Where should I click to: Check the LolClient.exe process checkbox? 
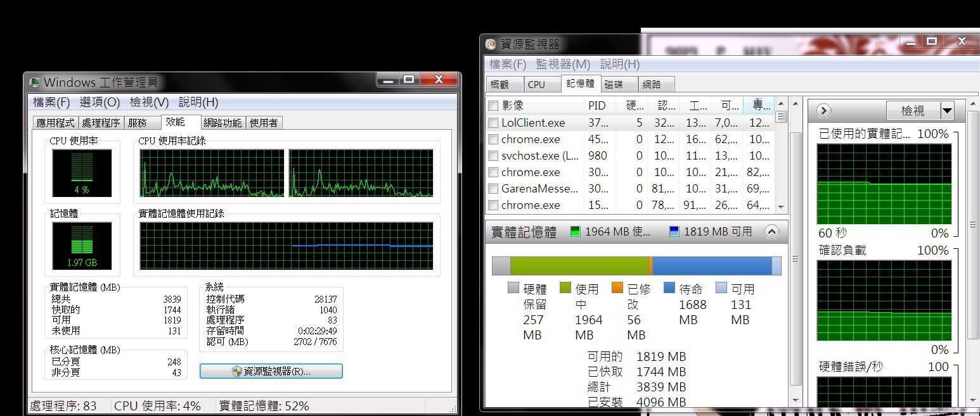(x=493, y=123)
